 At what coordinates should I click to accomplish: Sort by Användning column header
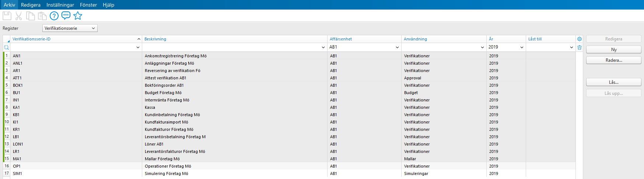click(444, 39)
